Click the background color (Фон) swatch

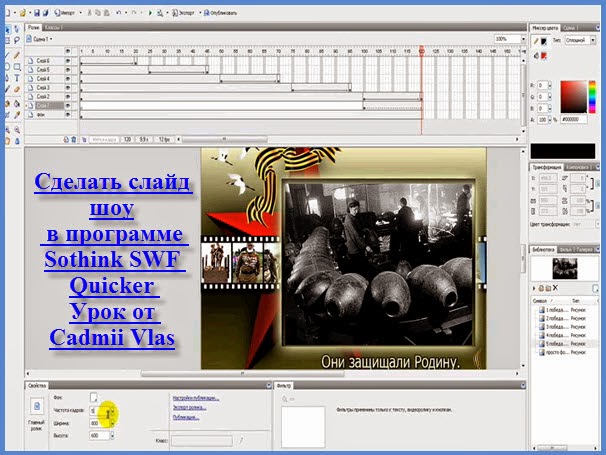pos(94,397)
